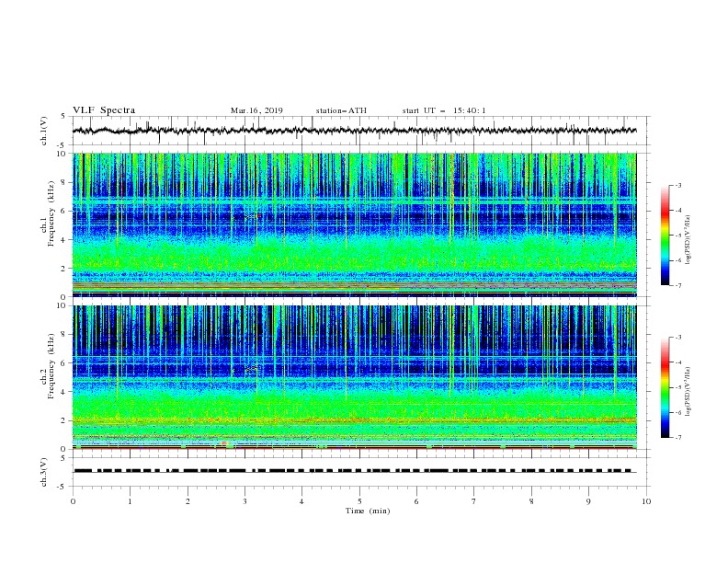Click the time axis tick label "5"
Image resolution: width=728 pixels, height=563 pixels.
tap(359, 501)
